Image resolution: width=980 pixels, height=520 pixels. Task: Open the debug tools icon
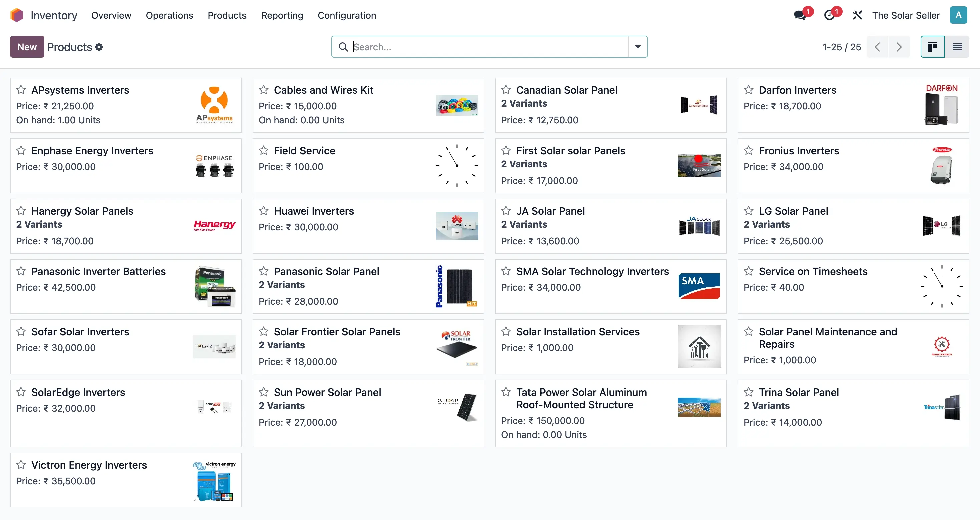pyautogui.click(x=857, y=15)
